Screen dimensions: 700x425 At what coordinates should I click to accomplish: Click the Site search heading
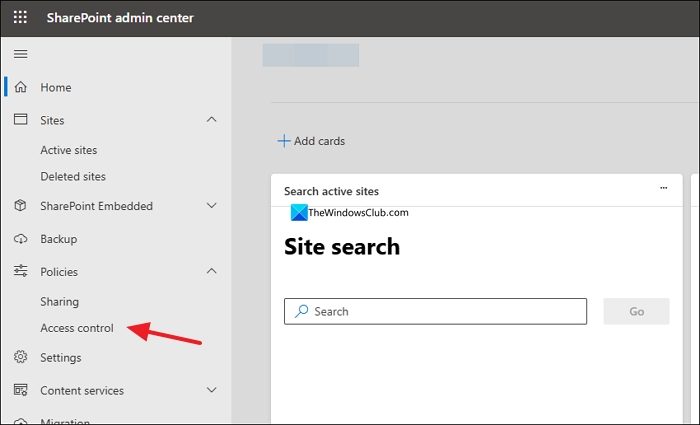tap(342, 246)
